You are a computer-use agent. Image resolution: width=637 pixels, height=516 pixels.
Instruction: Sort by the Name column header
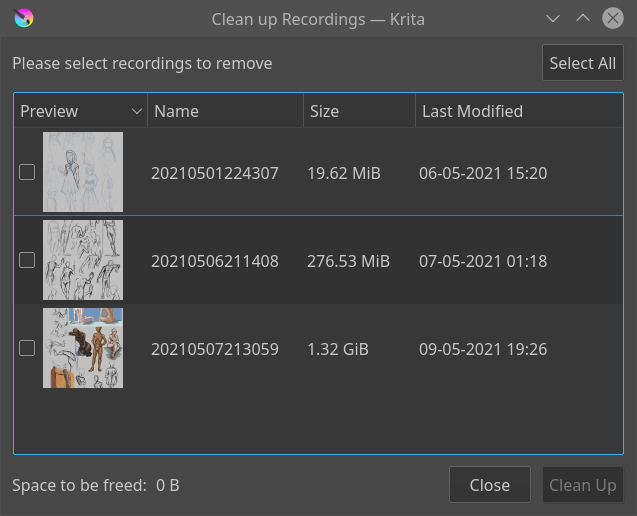tap(225, 111)
